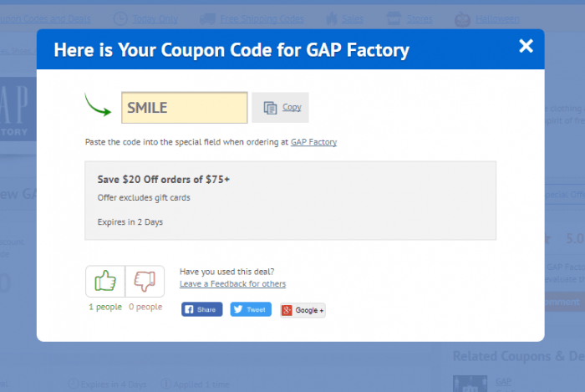Select the Sales navigation item
The width and height of the screenshot is (585, 392).
348,18
